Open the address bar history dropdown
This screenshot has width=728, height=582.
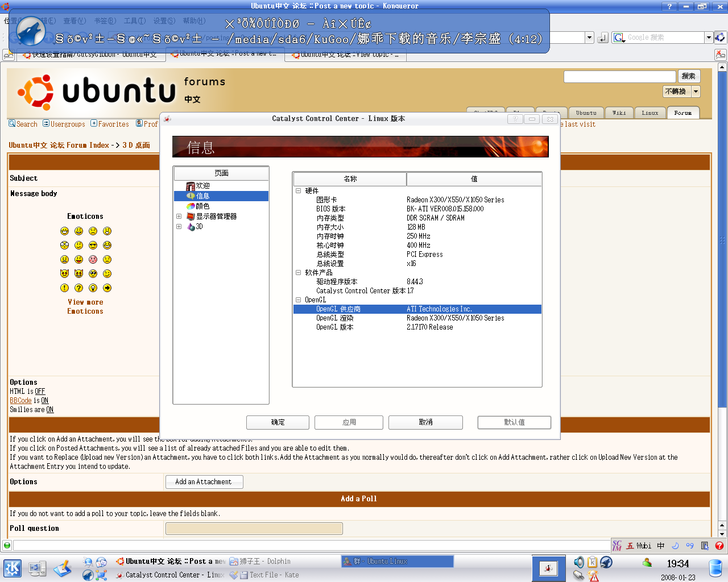coord(589,38)
